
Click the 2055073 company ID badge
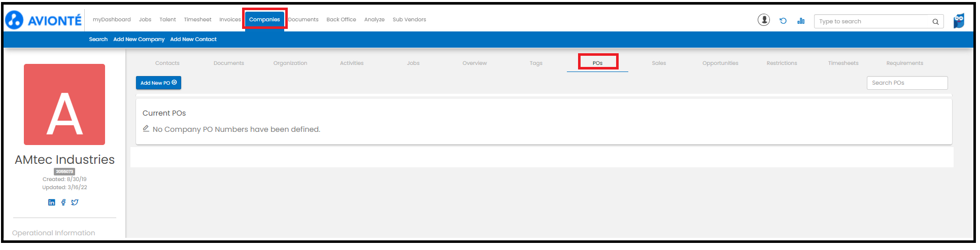pyautogui.click(x=64, y=171)
